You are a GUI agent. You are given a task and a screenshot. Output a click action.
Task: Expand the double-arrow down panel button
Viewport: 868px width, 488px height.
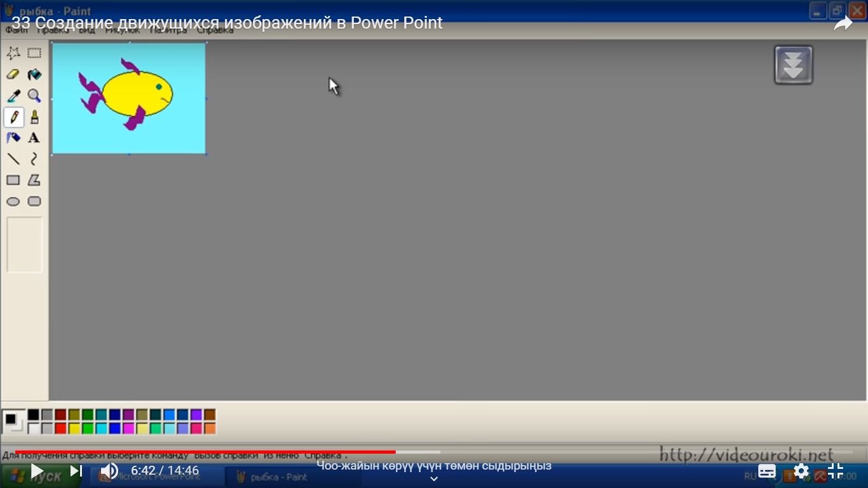coord(793,65)
